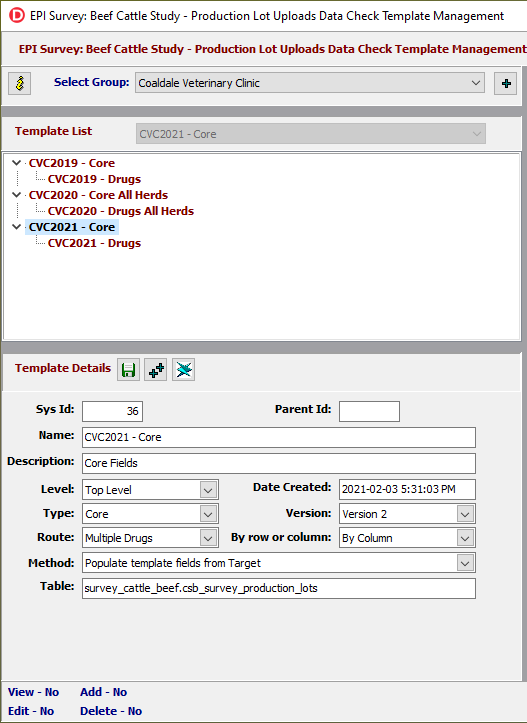The height and width of the screenshot is (723, 527).
Task: Open the Select Group dropdown
Action: (x=310, y=83)
